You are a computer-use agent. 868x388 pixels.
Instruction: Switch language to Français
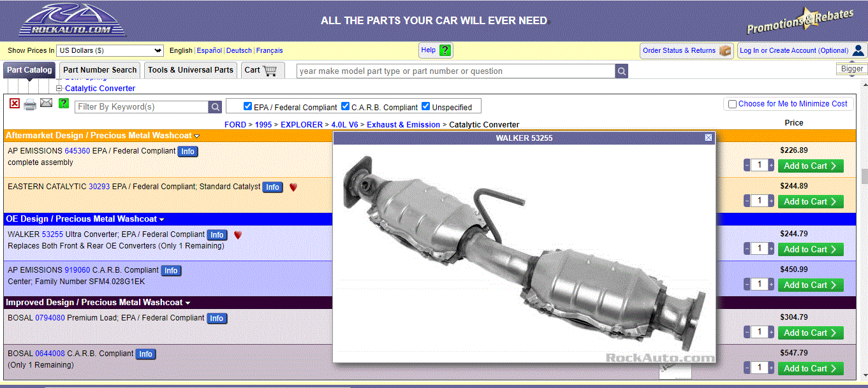[270, 50]
